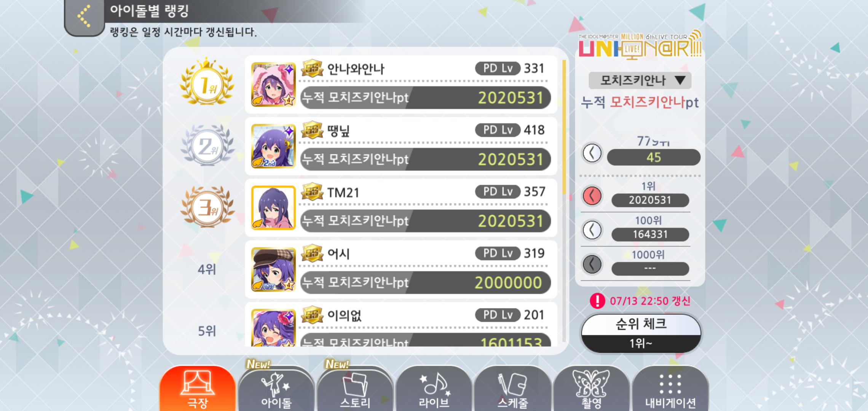Viewport: 868px width, 411px height.
Task: Open the 촬영 butterfly photo menu
Action: (x=591, y=389)
